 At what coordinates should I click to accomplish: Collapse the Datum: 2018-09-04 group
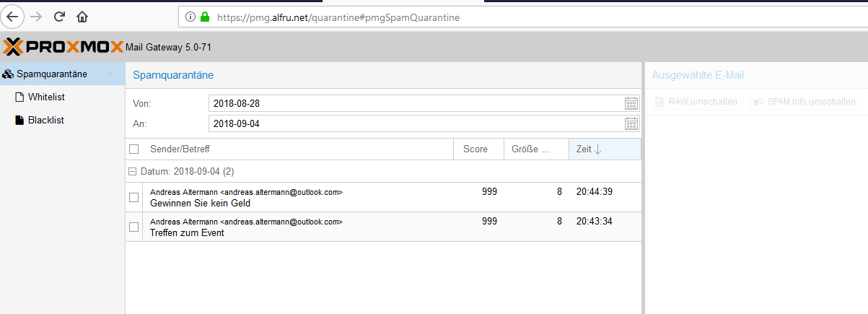pos(132,172)
